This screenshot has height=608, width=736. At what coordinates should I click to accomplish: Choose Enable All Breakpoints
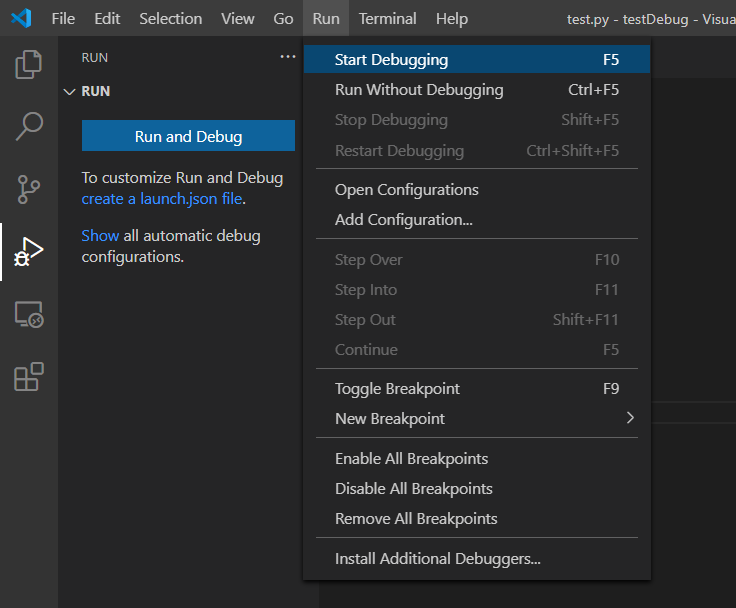coord(411,459)
